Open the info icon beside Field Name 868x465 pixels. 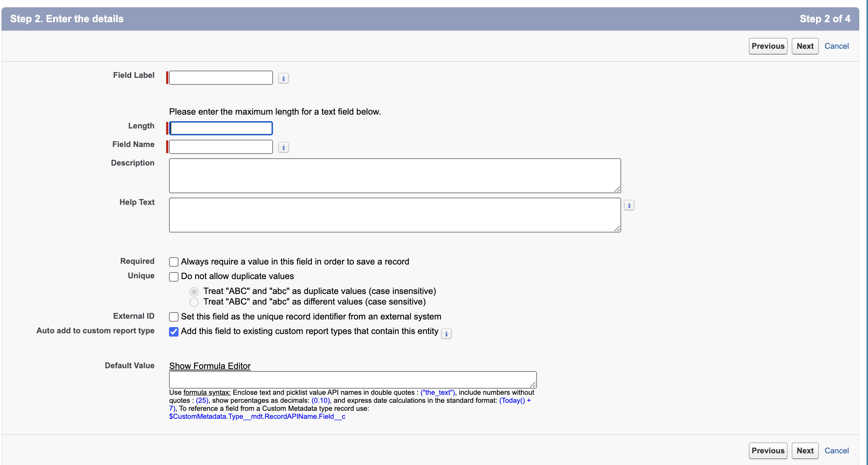click(284, 147)
